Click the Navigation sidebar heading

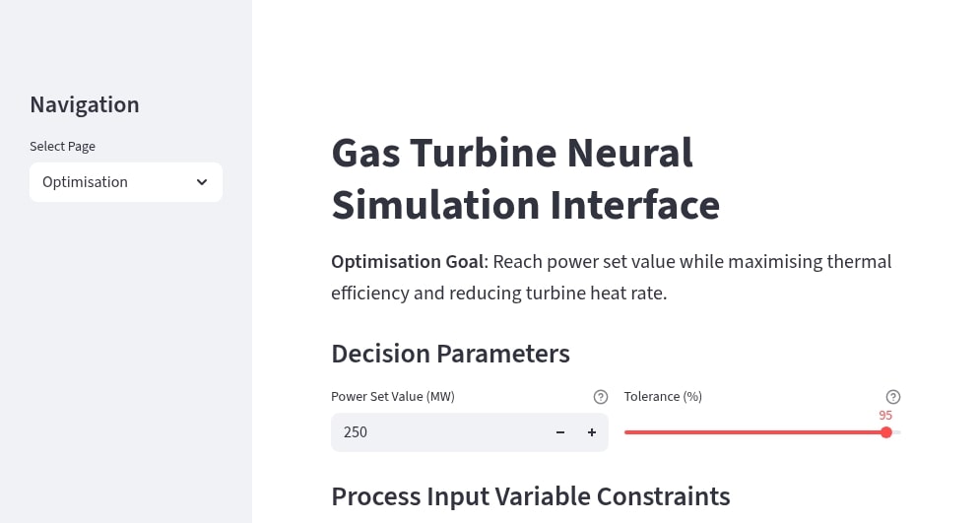pyautogui.click(x=85, y=104)
